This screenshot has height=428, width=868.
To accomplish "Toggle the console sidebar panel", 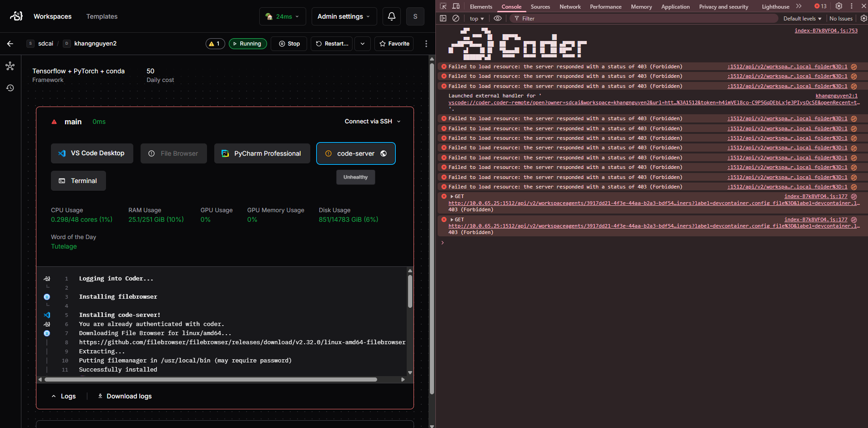I will (443, 19).
